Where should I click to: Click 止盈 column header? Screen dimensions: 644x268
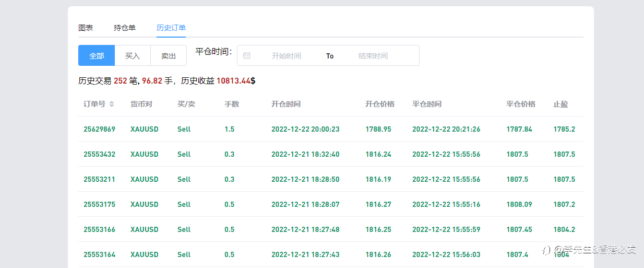coord(560,104)
